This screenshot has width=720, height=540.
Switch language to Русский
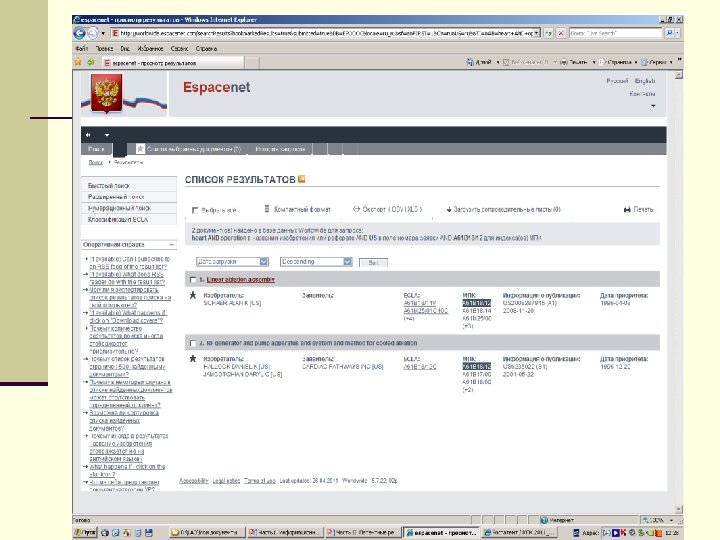(617, 81)
